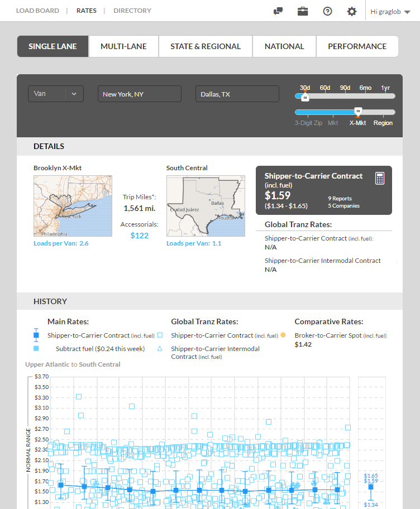The height and width of the screenshot is (509, 420).
Task: Open the rate calculator icon
Action: (x=380, y=178)
